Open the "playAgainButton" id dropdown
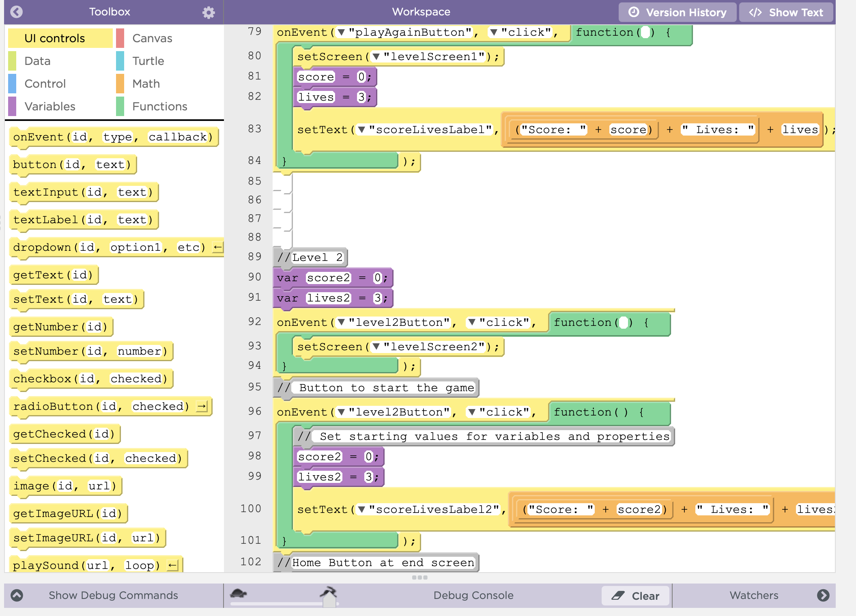 click(x=341, y=32)
